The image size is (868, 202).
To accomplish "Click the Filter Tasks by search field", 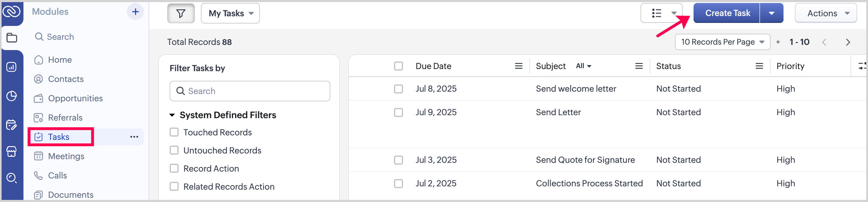I will point(249,91).
